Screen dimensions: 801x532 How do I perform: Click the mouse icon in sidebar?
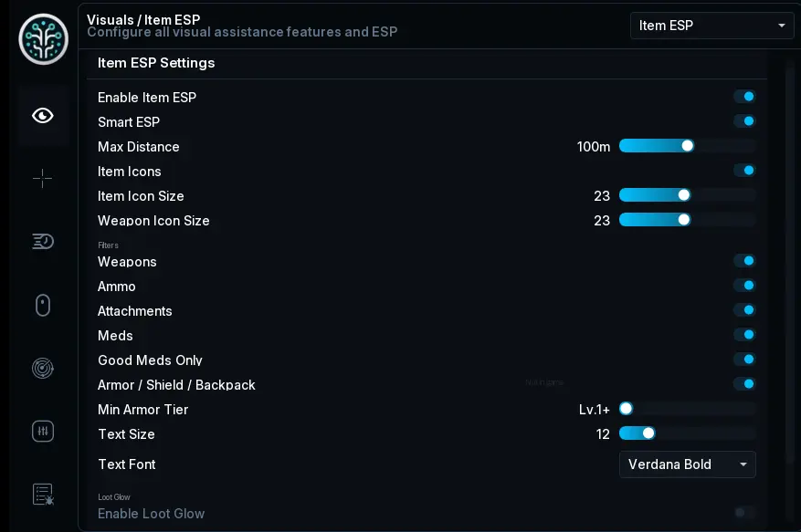[42, 306]
